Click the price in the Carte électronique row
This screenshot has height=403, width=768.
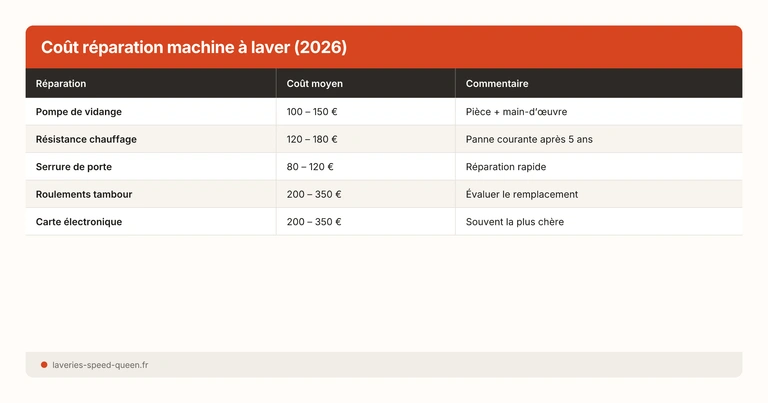click(x=314, y=221)
